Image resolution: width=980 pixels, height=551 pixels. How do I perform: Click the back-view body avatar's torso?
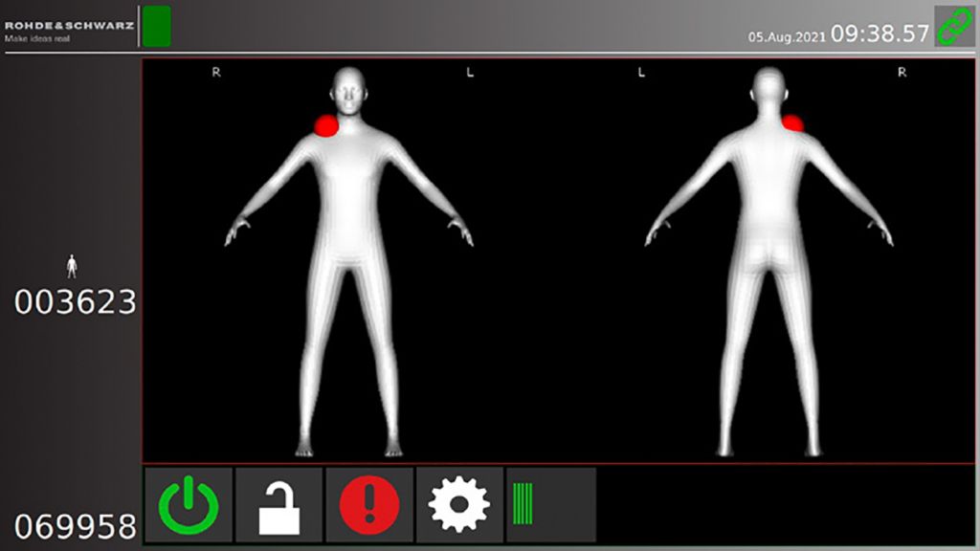pos(768,191)
